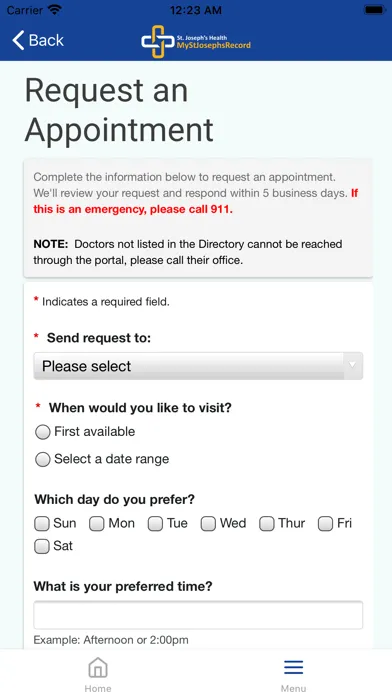Tap the battery icon in status bar
Viewport: 392px width, 696px height.
point(375,10)
